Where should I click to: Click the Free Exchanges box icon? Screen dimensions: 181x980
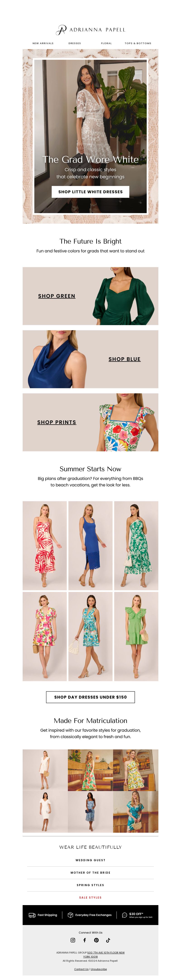pos(70,915)
